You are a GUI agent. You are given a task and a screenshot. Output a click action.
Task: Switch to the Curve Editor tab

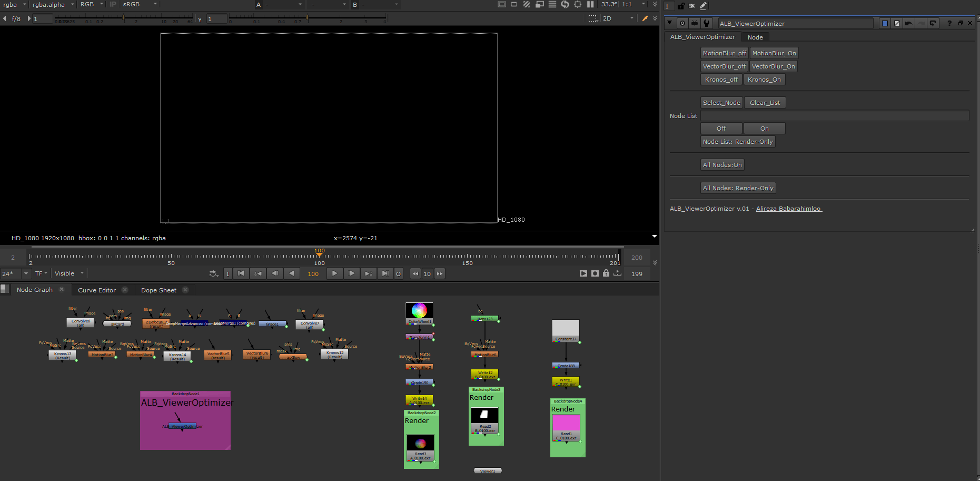point(97,290)
